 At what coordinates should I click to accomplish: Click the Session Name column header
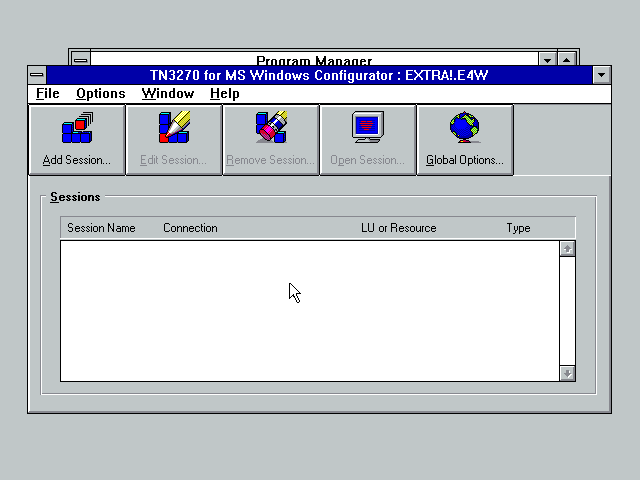click(x=101, y=228)
